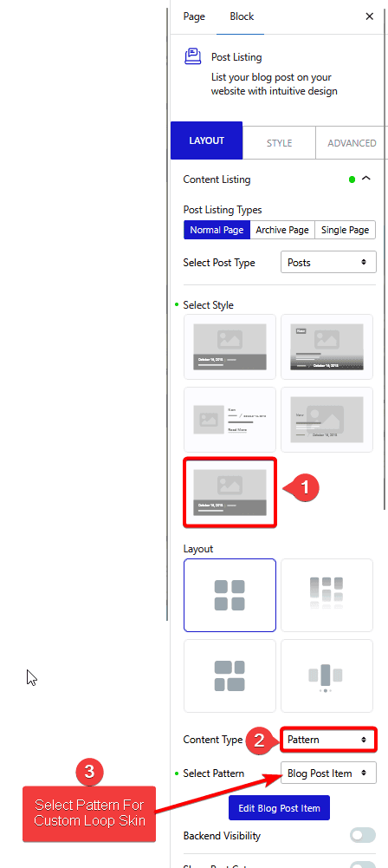Choose the fourth style with overlaid image
Viewport: 388px width, 868px height.
[327, 420]
